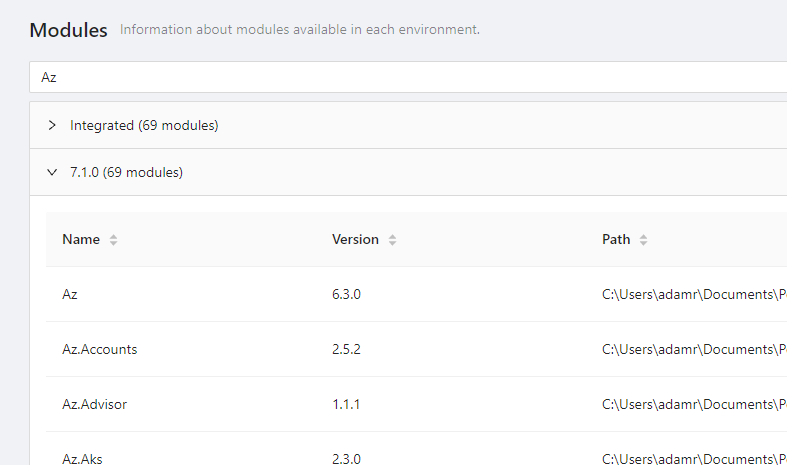
Task: Click the Integrated (69 modules) label text
Action: point(144,125)
